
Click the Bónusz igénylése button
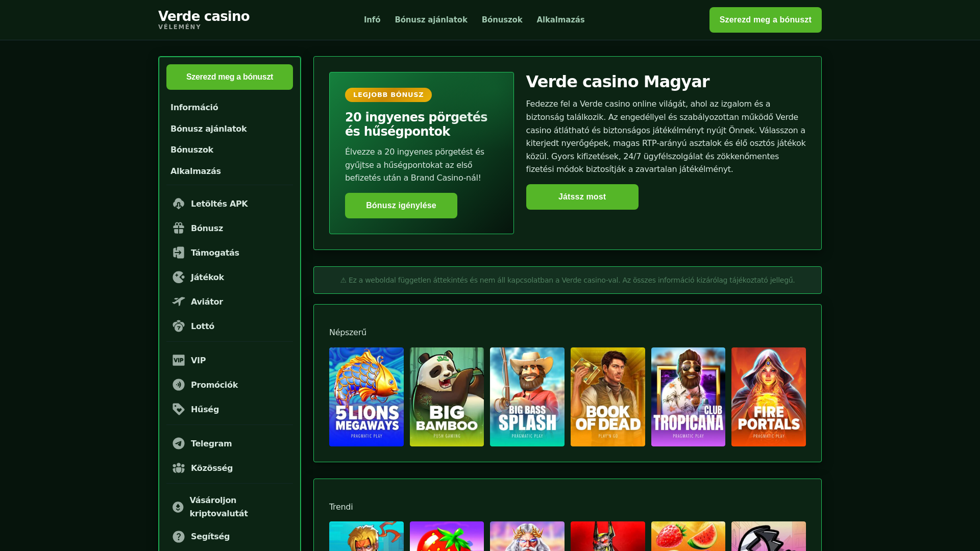401,206
